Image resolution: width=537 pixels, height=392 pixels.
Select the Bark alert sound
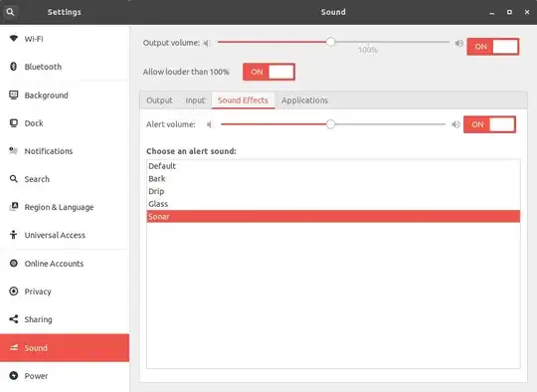pos(333,179)
